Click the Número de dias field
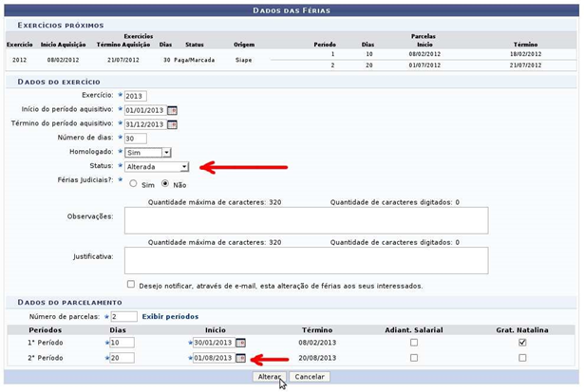The width and height of the screenshot is (584, 392). coord(136,139)
